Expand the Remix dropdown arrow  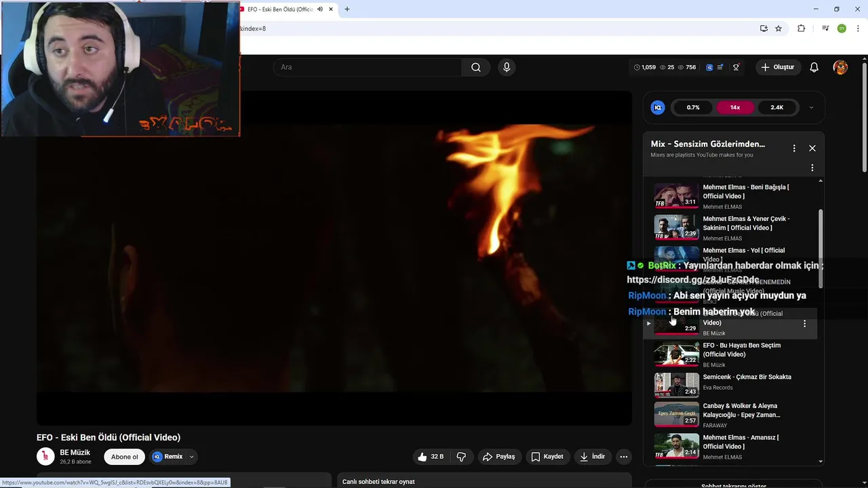coord(191,457)
